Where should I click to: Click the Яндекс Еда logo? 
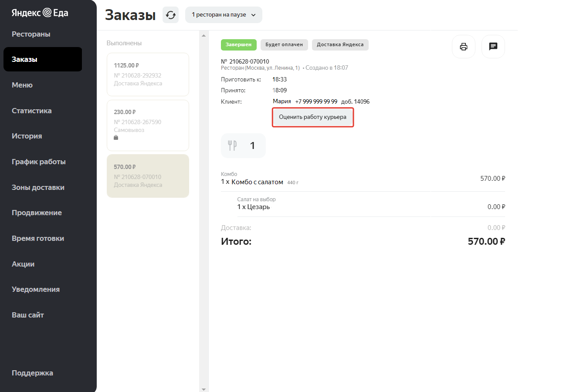[x=40, y=13]
